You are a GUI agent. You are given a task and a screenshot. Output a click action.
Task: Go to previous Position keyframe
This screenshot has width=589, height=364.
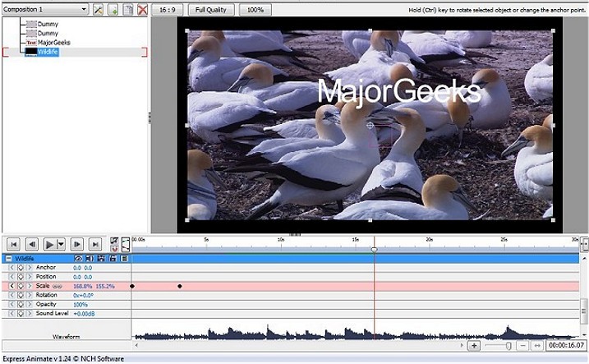pyautogui.click(x=12, y=277)
